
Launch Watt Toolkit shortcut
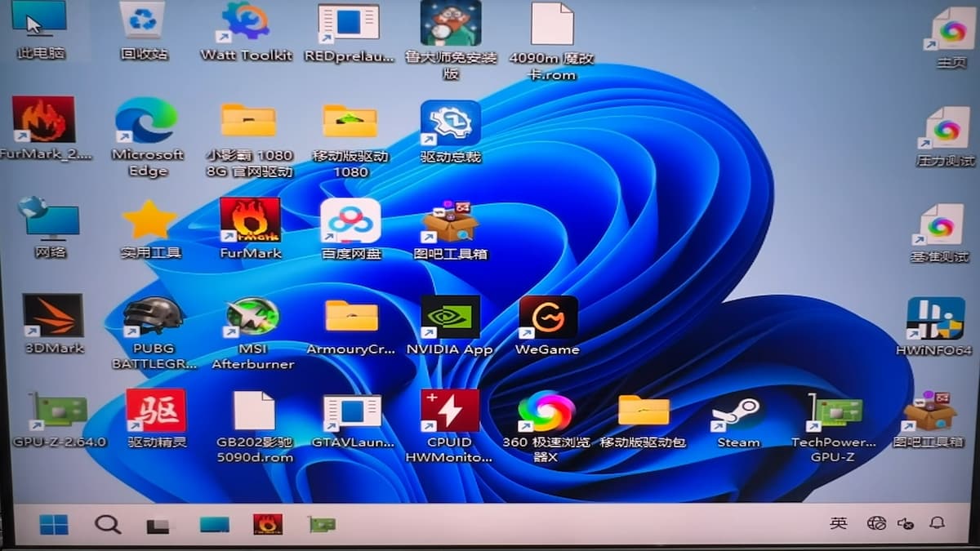tap(246, 31)
